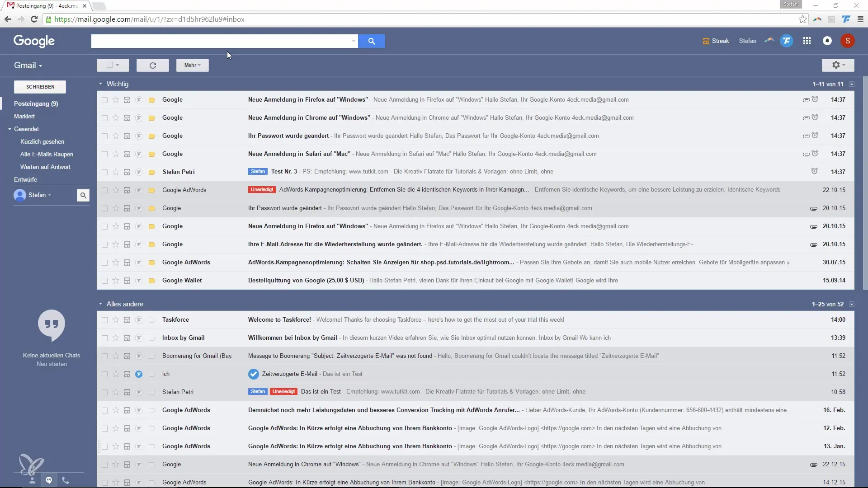Click the important marker on Google Wallet email
Image resolution: width=868 pixels, height=488 pixels.
click(152, 281)
